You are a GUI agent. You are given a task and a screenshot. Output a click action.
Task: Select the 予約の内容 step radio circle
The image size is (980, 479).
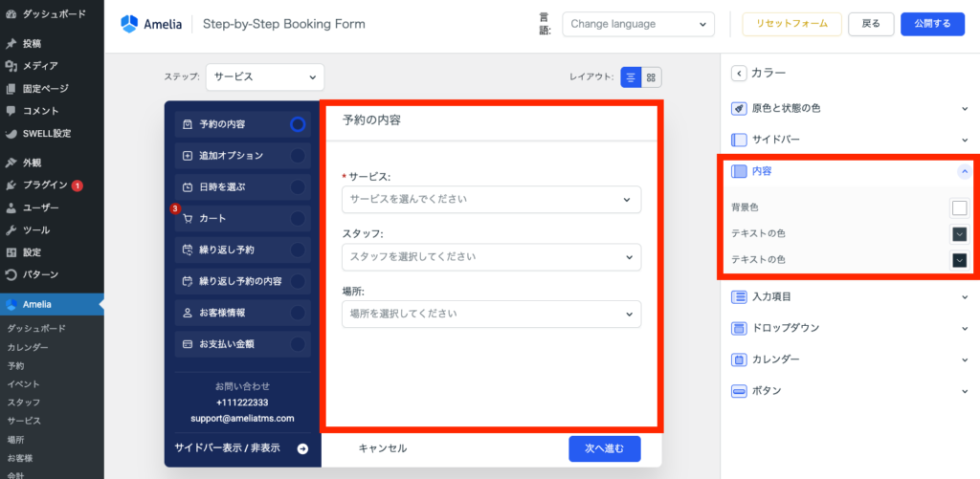point(298,124)
